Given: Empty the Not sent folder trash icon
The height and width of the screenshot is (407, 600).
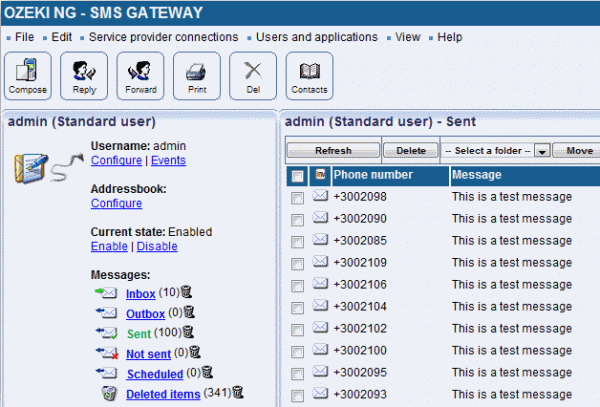Looking at the screenshot, I should [x=195, y=352].
